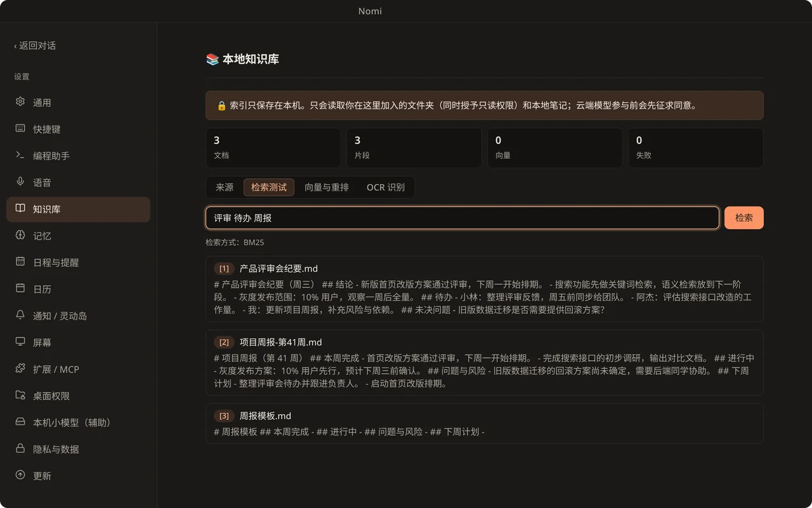Click the 知识库 book icon
Image resolution: width=812 pixels, height=508 pixels.
[x=20, y=209]
